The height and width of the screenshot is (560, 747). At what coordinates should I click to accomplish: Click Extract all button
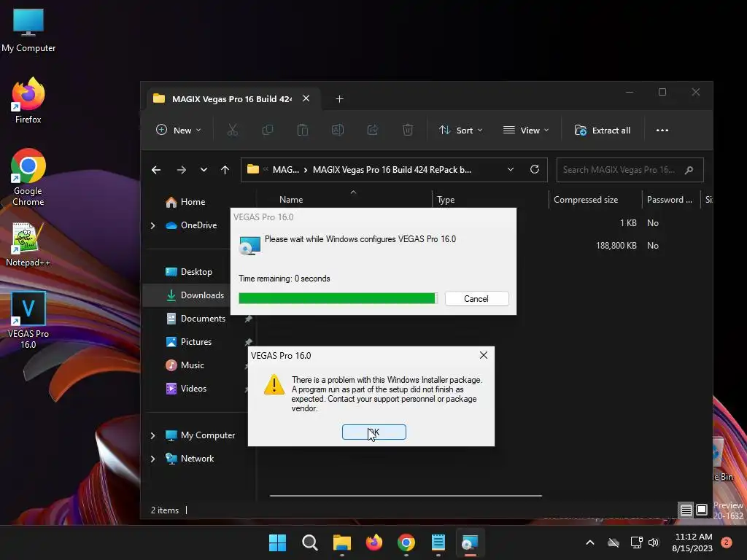(x=603, y=130)
